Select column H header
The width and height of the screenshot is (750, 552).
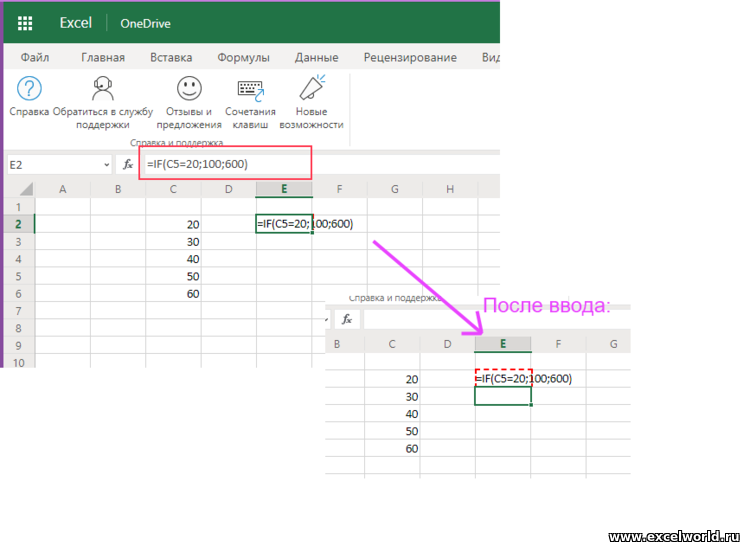pos(450,189)
